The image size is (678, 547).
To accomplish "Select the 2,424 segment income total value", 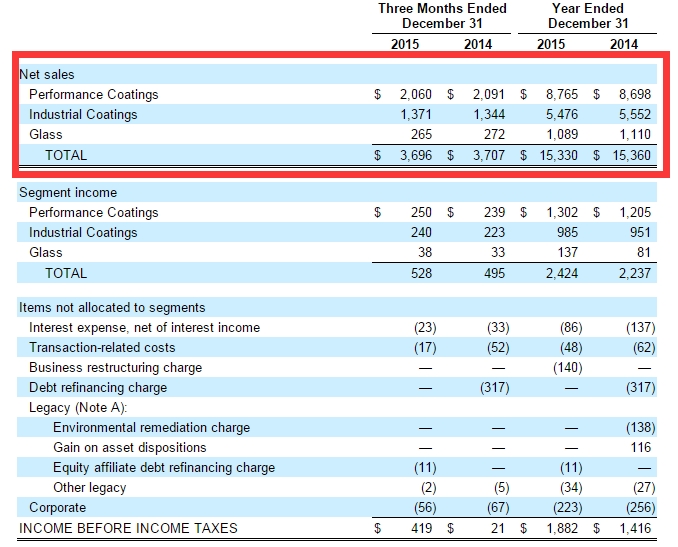I will pos(562,273).
